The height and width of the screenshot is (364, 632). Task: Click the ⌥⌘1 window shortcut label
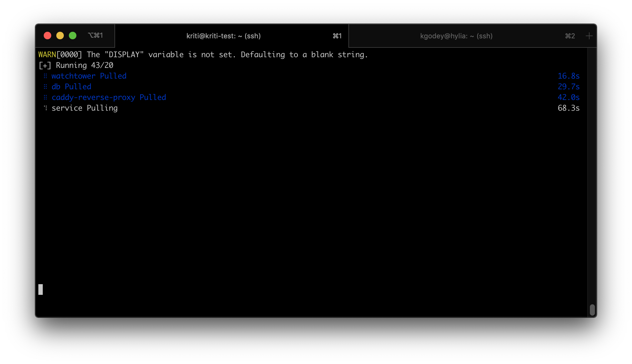click(95, 36)
